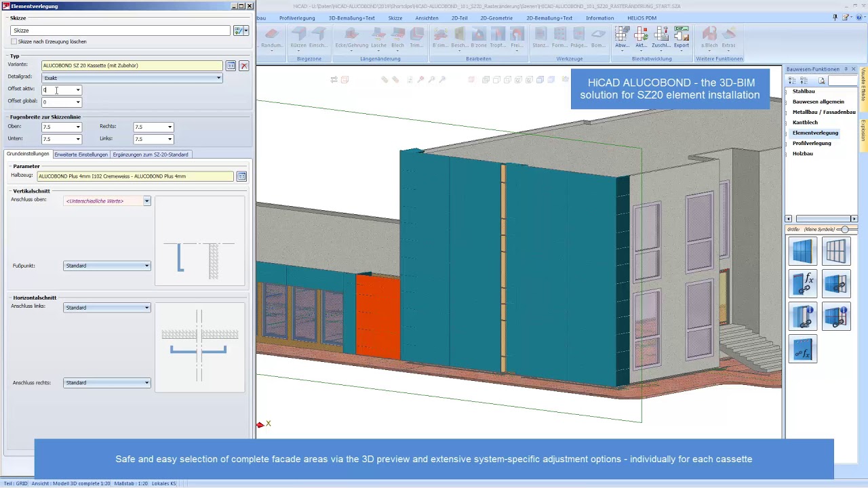Image resolution: width=868 pixels, height=488 pixels.
Task: Click the Halbzeug ALUCOBOND Plus material field
Action: coord(135,176)
